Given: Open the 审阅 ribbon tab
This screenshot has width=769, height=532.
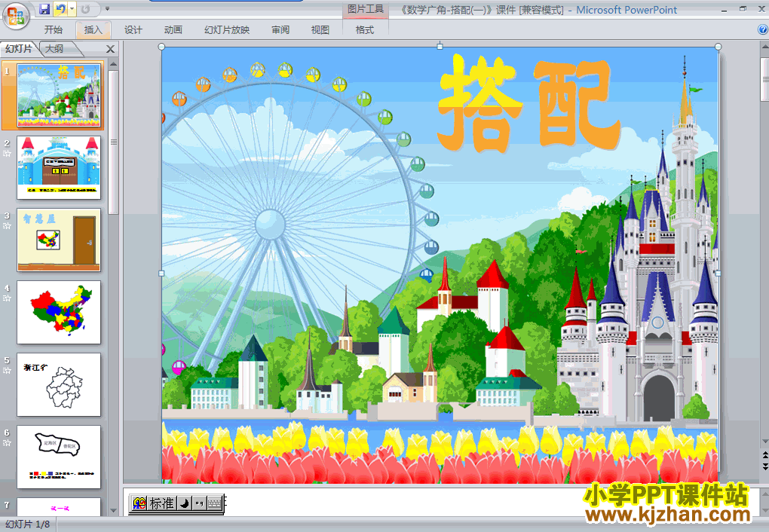Looking at the screenshot, I should 280,30.
